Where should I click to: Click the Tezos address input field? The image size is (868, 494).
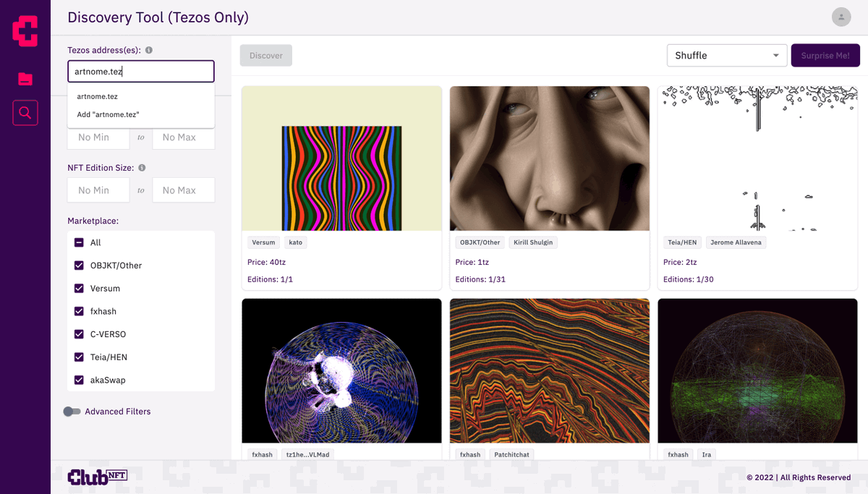(x=141, y=72)
